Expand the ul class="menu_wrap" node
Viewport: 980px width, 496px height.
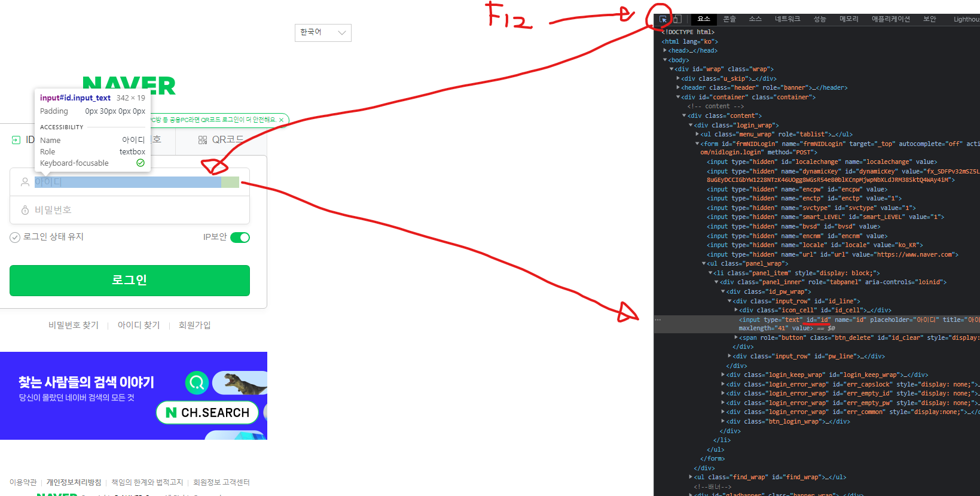(697, 134)
